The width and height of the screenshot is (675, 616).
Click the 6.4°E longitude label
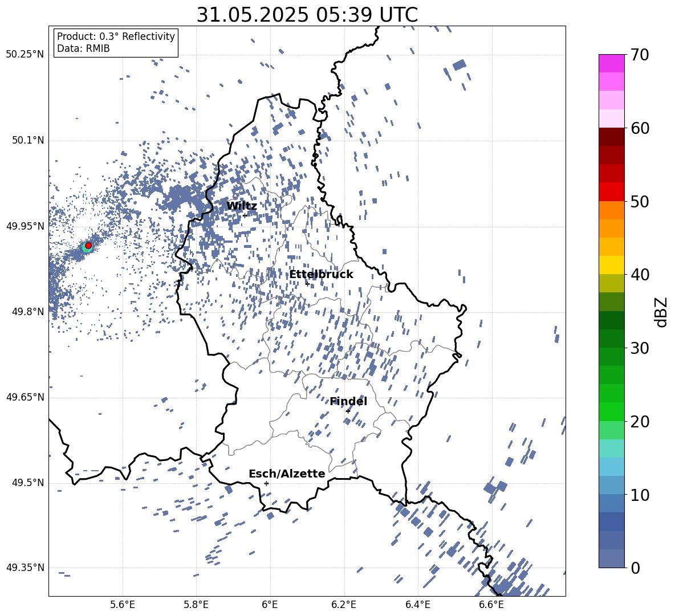417,605
